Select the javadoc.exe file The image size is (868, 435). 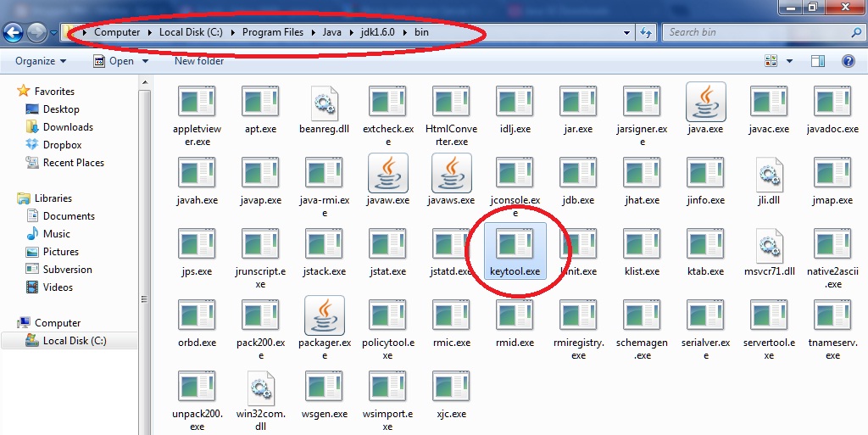point(832,109)
